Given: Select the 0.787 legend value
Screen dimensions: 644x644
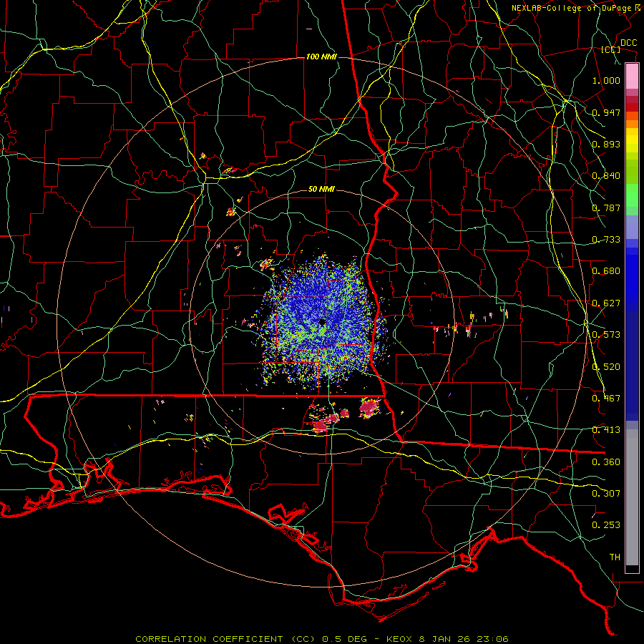Looking at the screenshot, I should [606, 208].
